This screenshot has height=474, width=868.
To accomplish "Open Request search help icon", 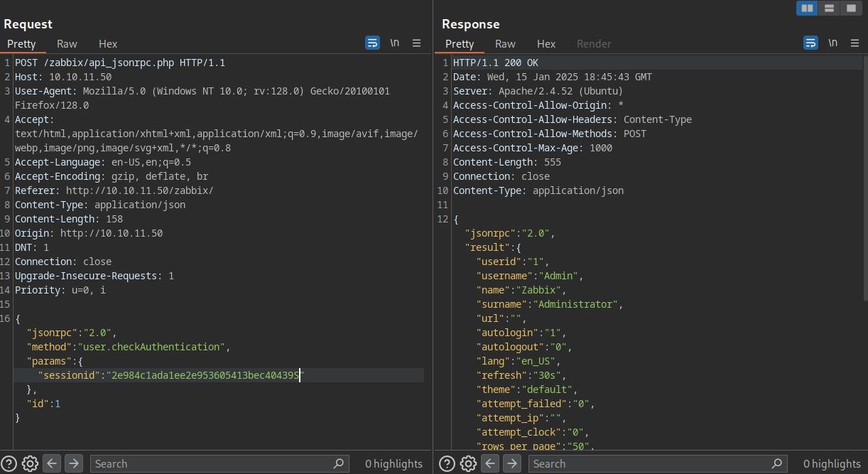I will tap(9, 464).
